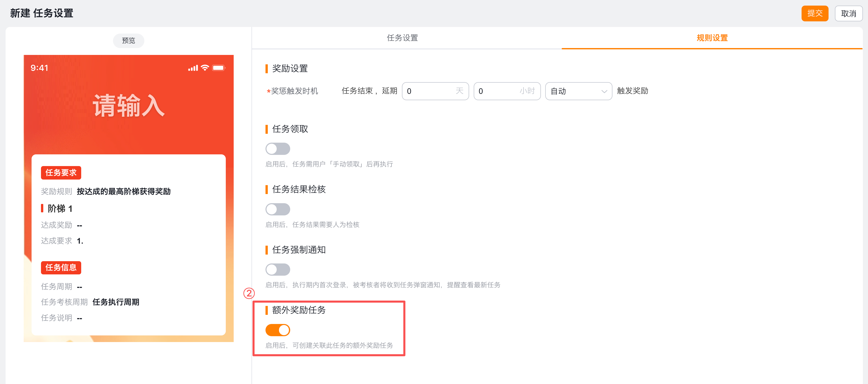Click the circled number 2 annotation marker
Screen dimensions: 868x384
coord(249,293)
